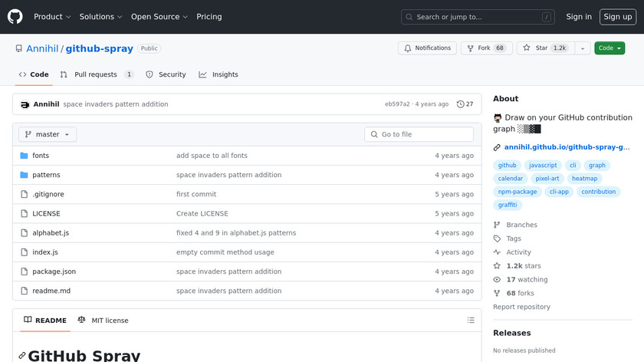The width and height of the screenshot is (644, 362).
Task: Open the Pull requests tab
Action: point(97,74)
